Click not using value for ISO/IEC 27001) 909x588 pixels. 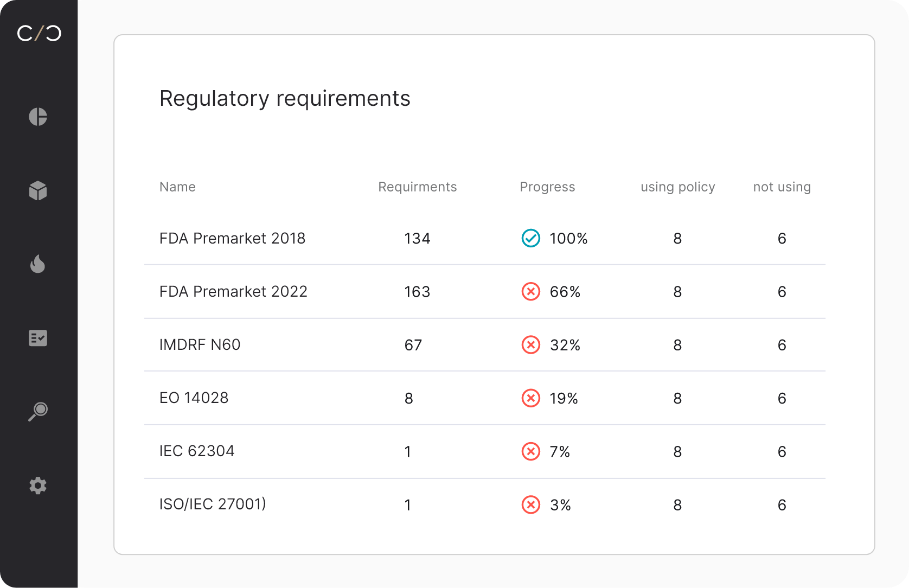point(782,505)
